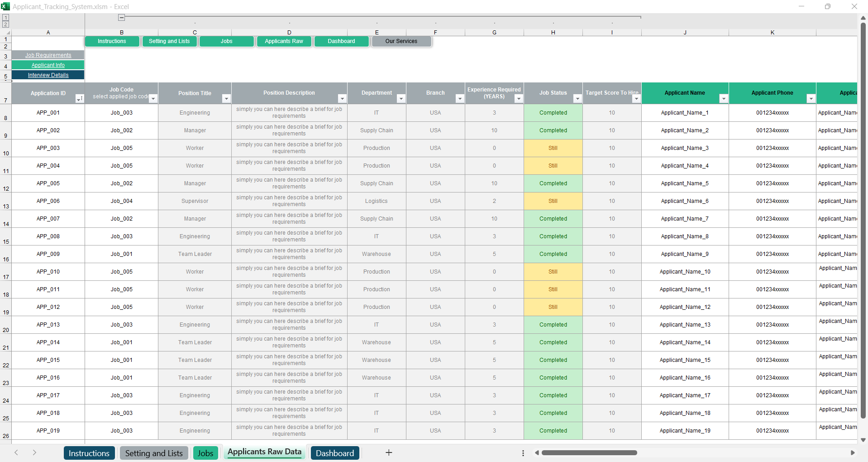The height and width of the screenshot is (462, 868).
Task: Open the Interview Details link
Action: click(x=48, y=75)
